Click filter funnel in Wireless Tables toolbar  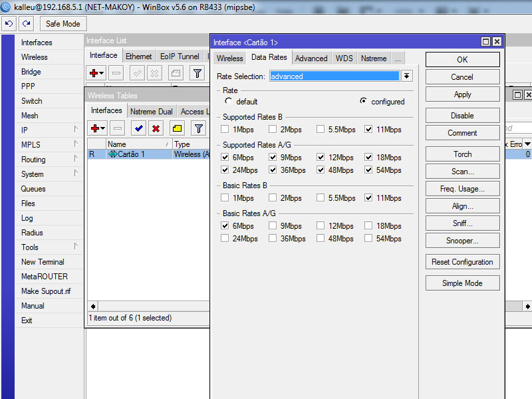coord(198,128)
